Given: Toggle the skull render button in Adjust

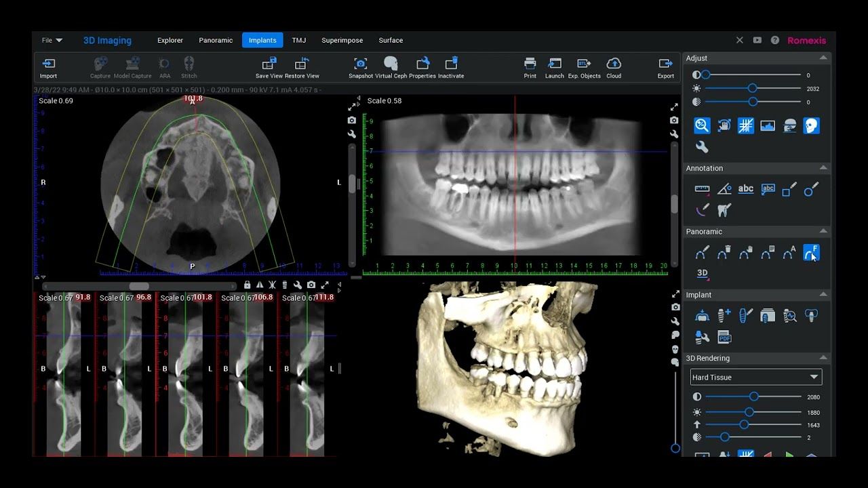Looking at the screenshot, I should tap(811, 126).
